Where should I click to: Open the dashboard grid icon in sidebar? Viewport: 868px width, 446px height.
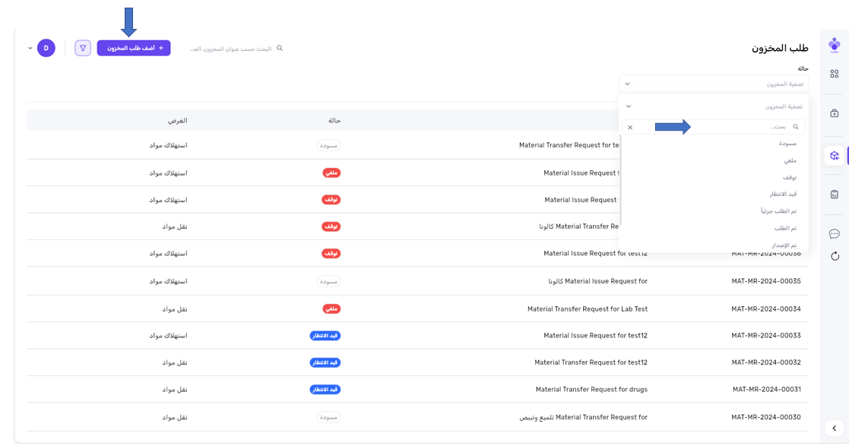(x=834, y=74)
